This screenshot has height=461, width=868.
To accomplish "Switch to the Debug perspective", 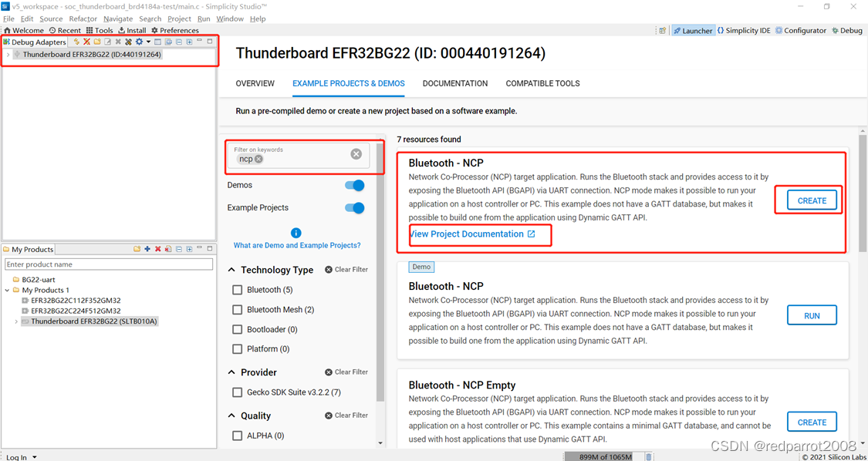I will tap(846, 30).
